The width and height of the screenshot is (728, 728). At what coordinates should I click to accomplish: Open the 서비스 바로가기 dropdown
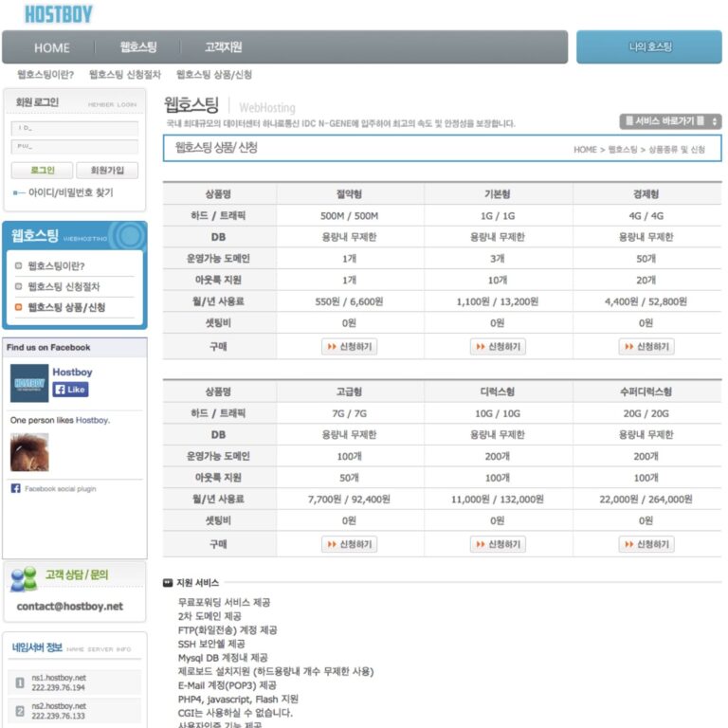[670, 121]
